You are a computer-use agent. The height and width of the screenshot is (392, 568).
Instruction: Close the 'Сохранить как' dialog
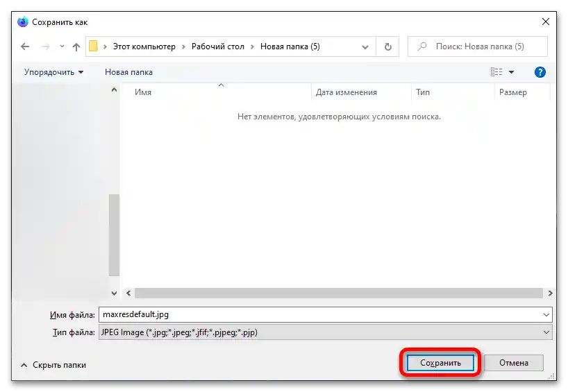pos(546,22)
